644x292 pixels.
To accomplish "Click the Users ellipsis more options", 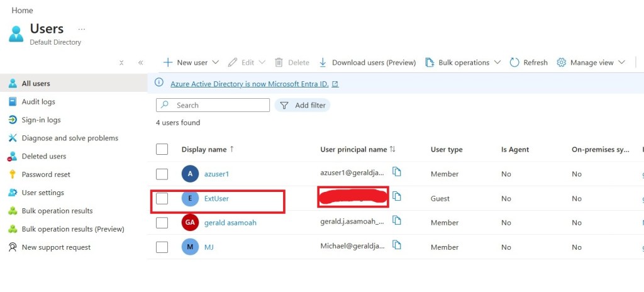I will (x=81, y=29).
